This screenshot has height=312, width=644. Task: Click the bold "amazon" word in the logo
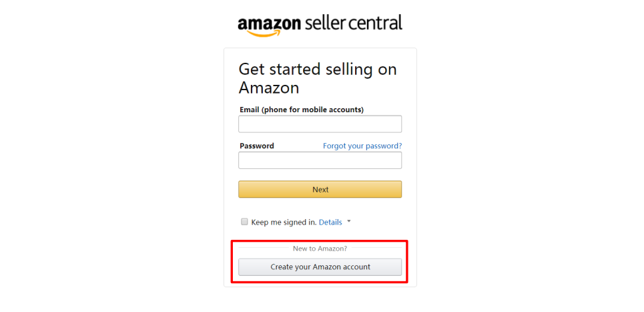pyautogui.click(x=270, y=23)
